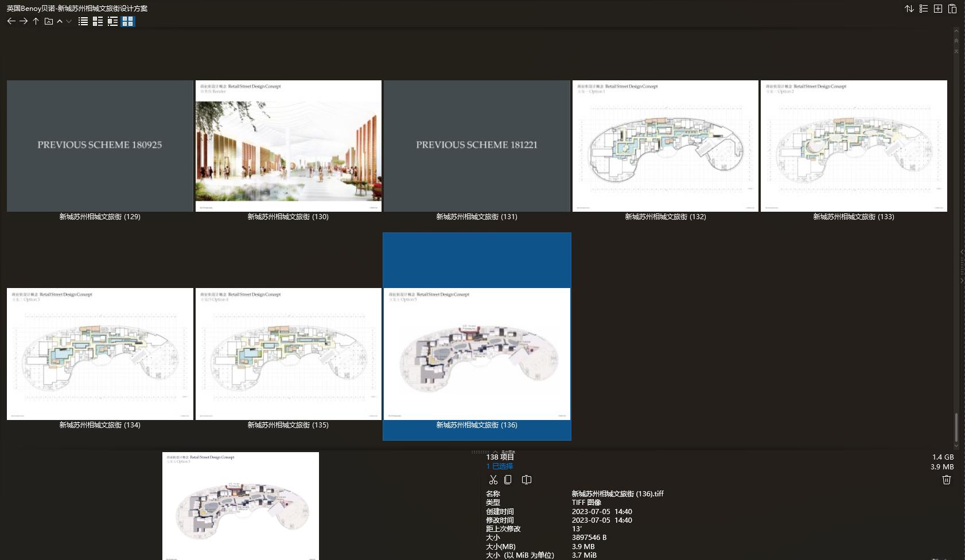Cut the selected TIFF with the scissors icon
Viewport: 965px width, 560px height.
pyautogui.click(x=492, y=480)
